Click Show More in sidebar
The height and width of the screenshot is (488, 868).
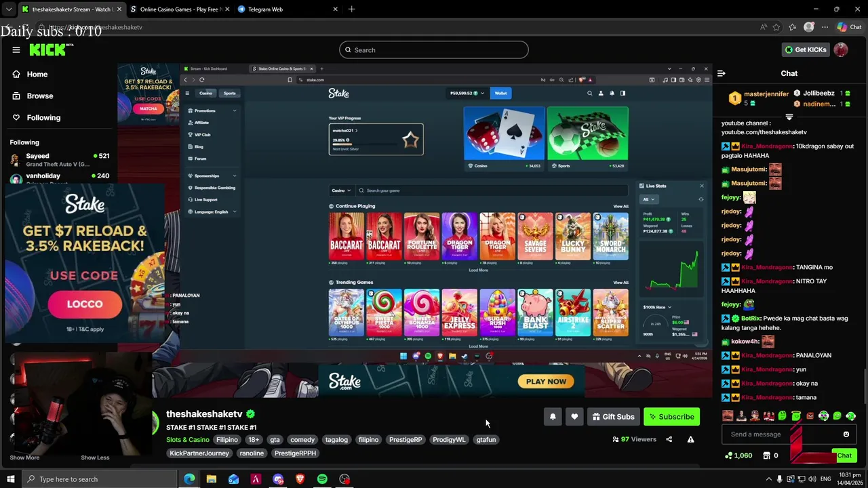tap(24, 457)
